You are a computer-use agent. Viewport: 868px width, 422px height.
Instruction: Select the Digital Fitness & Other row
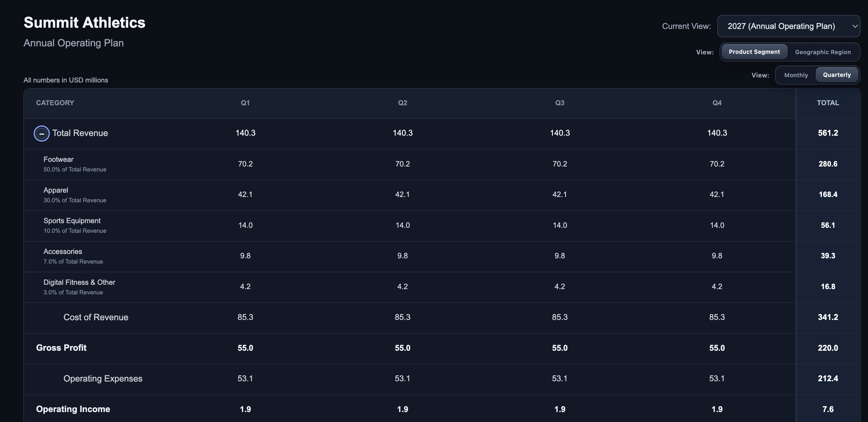tap(442, 287)
